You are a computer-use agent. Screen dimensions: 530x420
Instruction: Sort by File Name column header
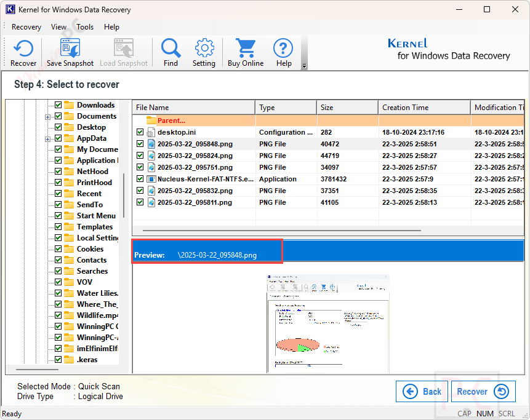point(194,108)
